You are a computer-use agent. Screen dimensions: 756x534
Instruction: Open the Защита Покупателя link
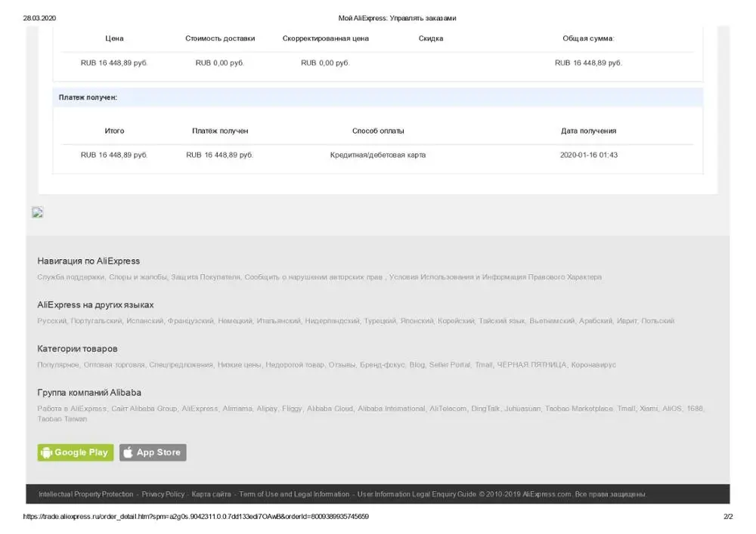[x=206, y=277]
